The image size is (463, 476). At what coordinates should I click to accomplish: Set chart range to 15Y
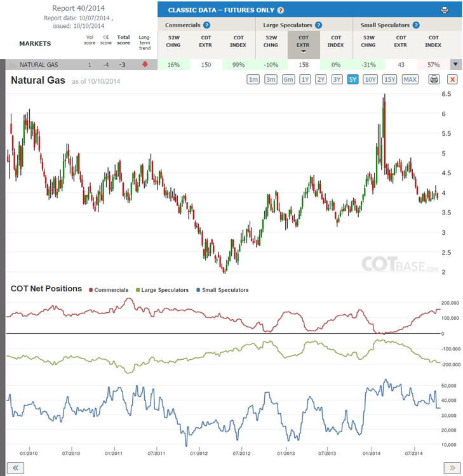tap(389, 79)
